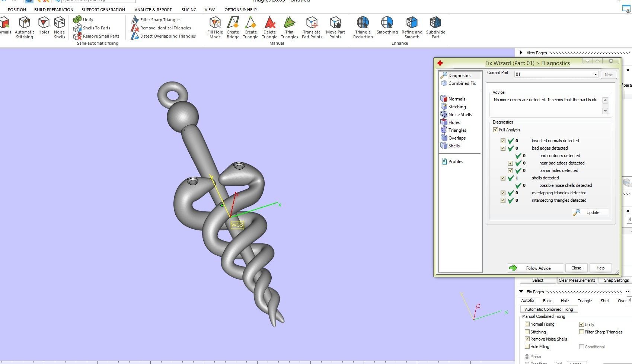Click Refine and Smooth
632x364 pixels.
pos(412,28)
